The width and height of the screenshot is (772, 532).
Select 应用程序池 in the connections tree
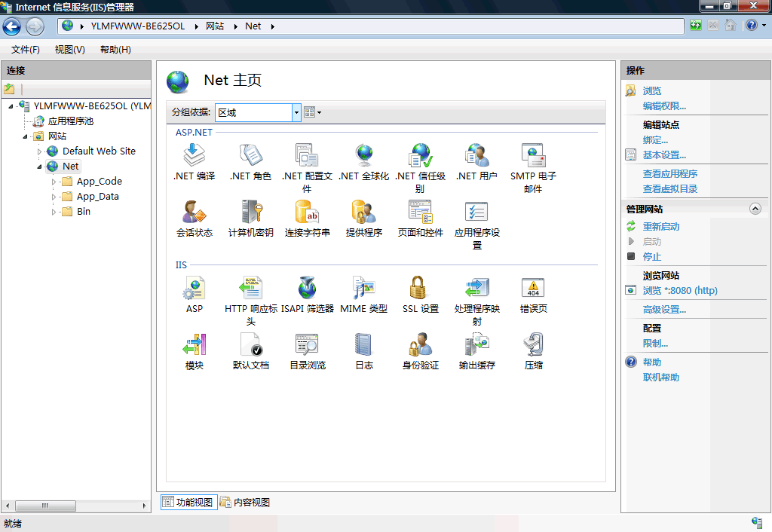(x=70, y=121)
